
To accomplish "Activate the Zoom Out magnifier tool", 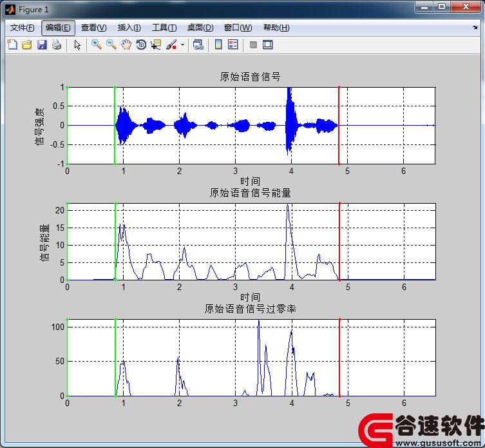I will tap(111, 45).
